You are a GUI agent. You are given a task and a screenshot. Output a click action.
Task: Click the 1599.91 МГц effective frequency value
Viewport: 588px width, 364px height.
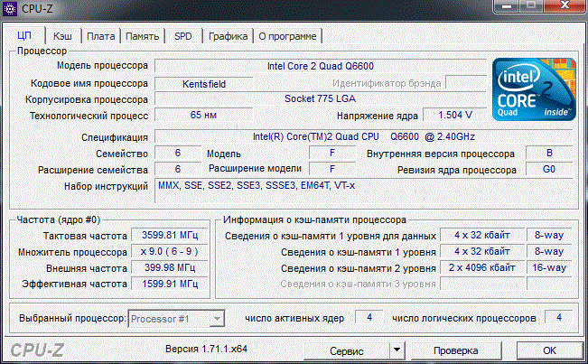point(170,284)
